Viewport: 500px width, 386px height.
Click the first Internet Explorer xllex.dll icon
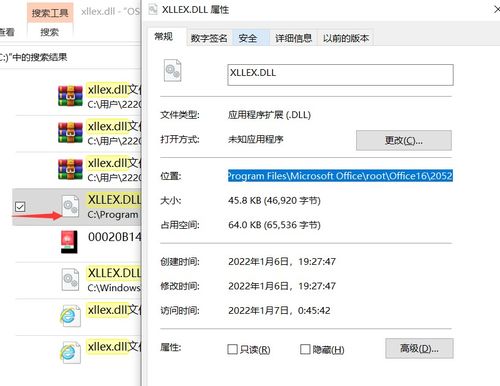pos(70,316)
